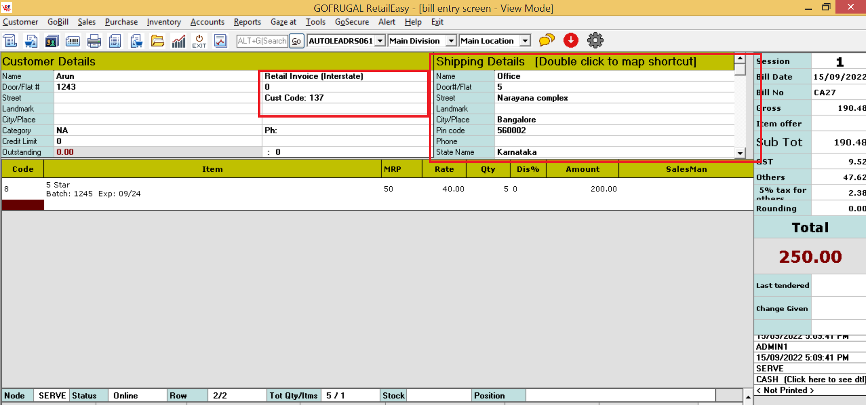Click the barcode toolbar icon

click(x=73, y=41)
